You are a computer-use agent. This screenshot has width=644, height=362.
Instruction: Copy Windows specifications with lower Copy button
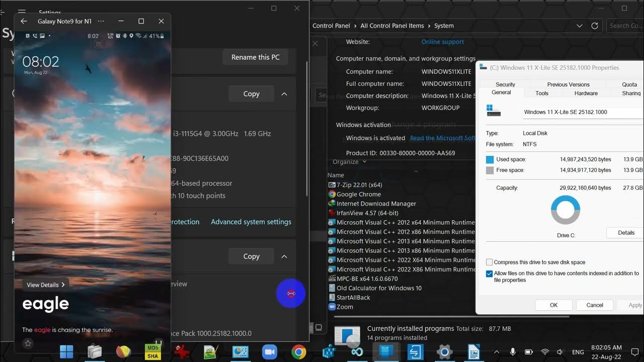click(x=251, y=256)
